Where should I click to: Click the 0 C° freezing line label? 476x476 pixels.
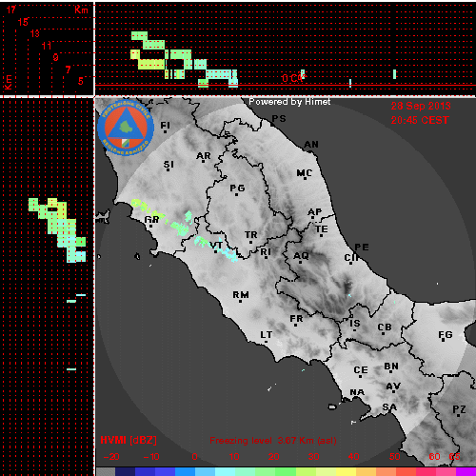[292, 78]
